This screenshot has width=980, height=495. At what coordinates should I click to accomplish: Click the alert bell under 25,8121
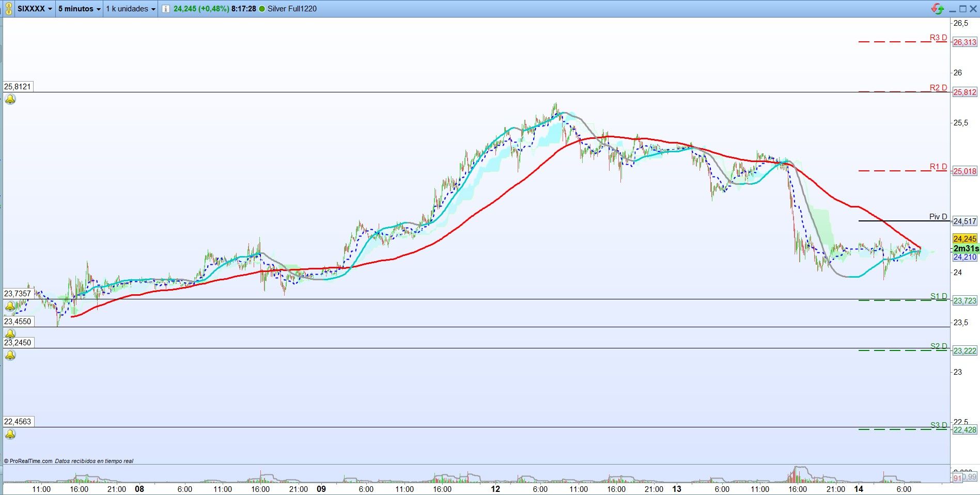coord(10,99)
